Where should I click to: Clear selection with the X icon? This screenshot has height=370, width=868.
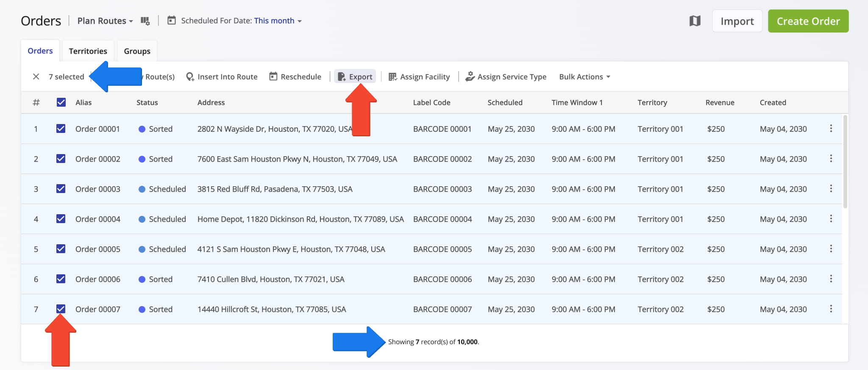pos(36,77)
